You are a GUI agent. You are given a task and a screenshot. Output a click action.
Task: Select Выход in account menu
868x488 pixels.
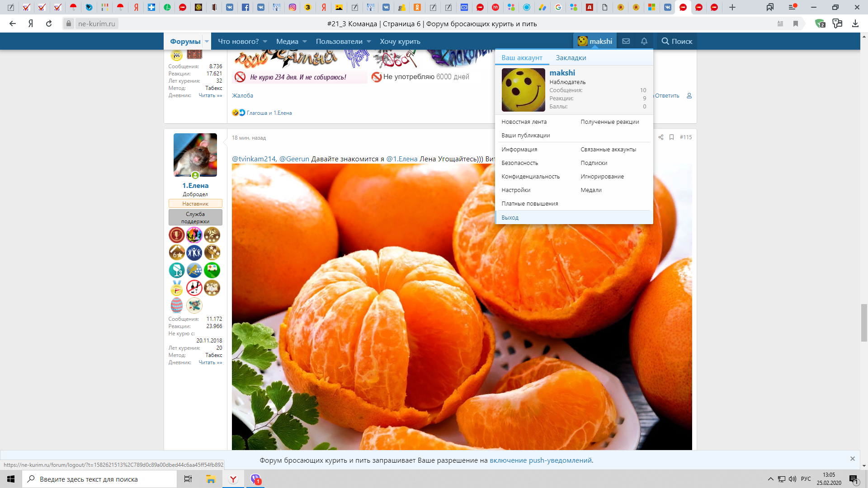click(x=510, y=217)
